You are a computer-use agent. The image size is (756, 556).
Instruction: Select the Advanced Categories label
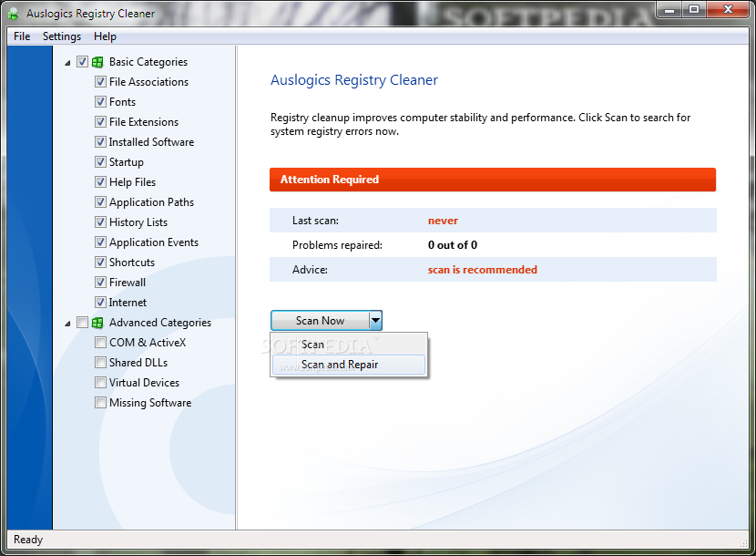tap(160, 323)
